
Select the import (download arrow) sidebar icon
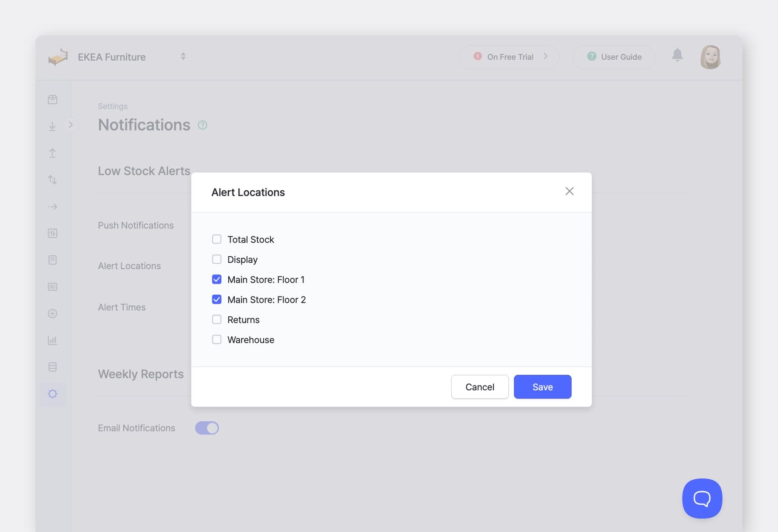(x=52, y=126)
